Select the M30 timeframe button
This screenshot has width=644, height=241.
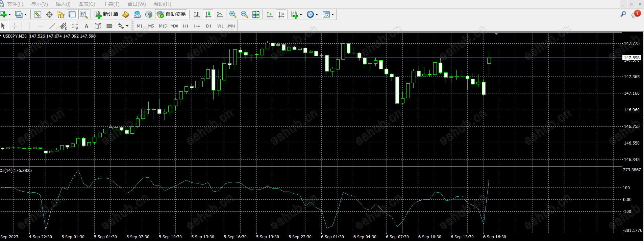174,26
